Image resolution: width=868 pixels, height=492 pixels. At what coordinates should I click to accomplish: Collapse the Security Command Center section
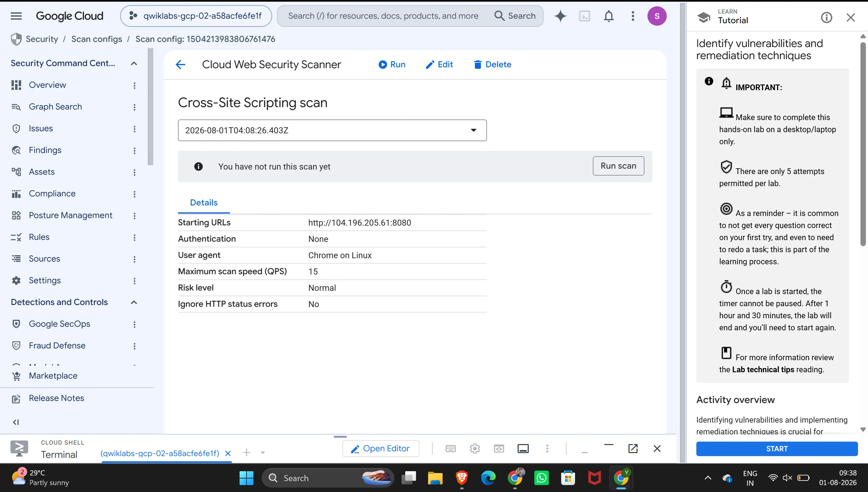[x=134, y=64]
